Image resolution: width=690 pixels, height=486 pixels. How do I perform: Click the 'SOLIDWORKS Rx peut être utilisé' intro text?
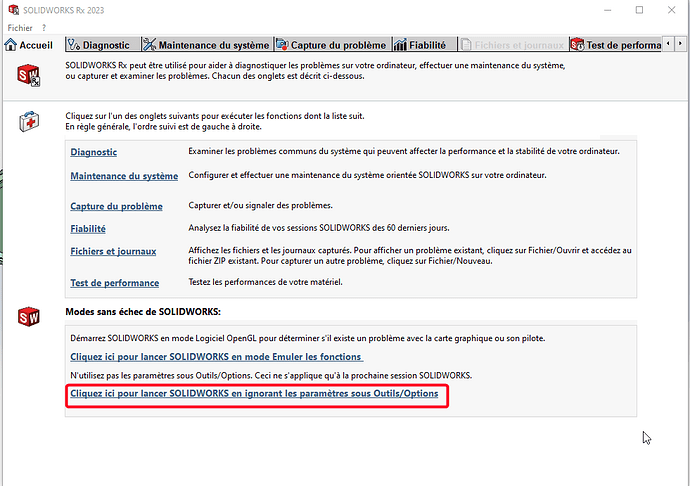click(x=315, y=71)
